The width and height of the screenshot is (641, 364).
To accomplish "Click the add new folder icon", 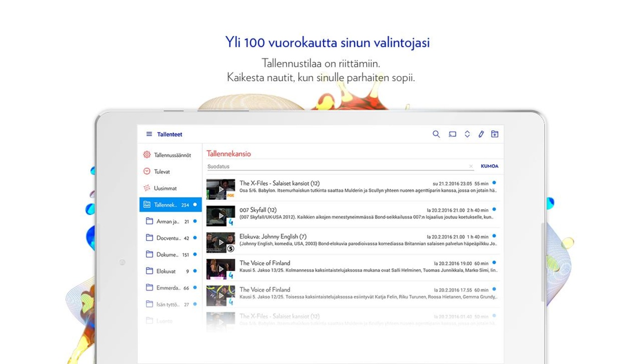I will coord(495,134).
